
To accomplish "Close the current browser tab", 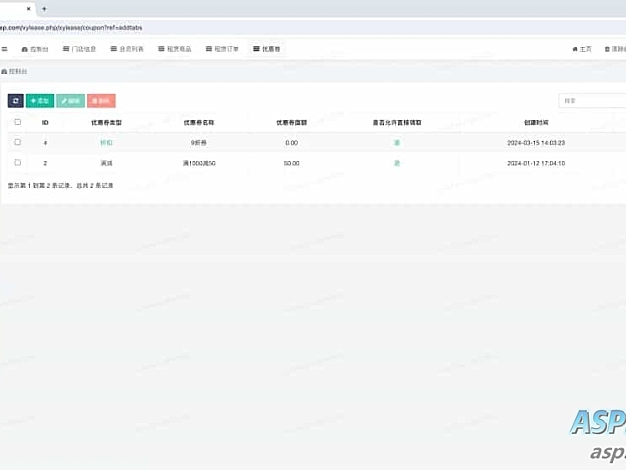I will coord(28,8).
